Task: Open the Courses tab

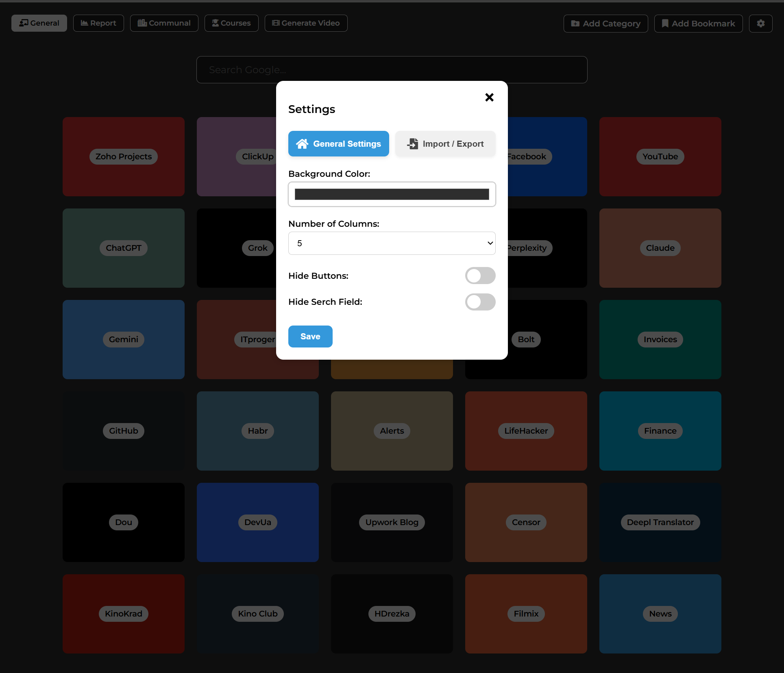Action: [x=231, y=23]
